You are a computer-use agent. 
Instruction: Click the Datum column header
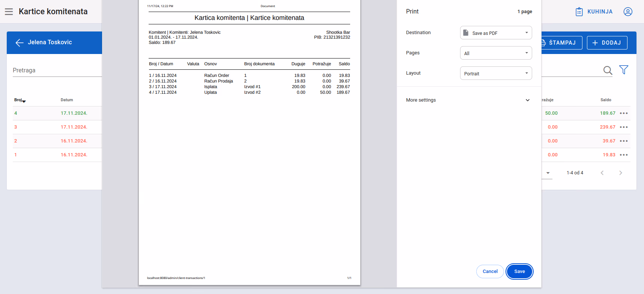[67, 100]
